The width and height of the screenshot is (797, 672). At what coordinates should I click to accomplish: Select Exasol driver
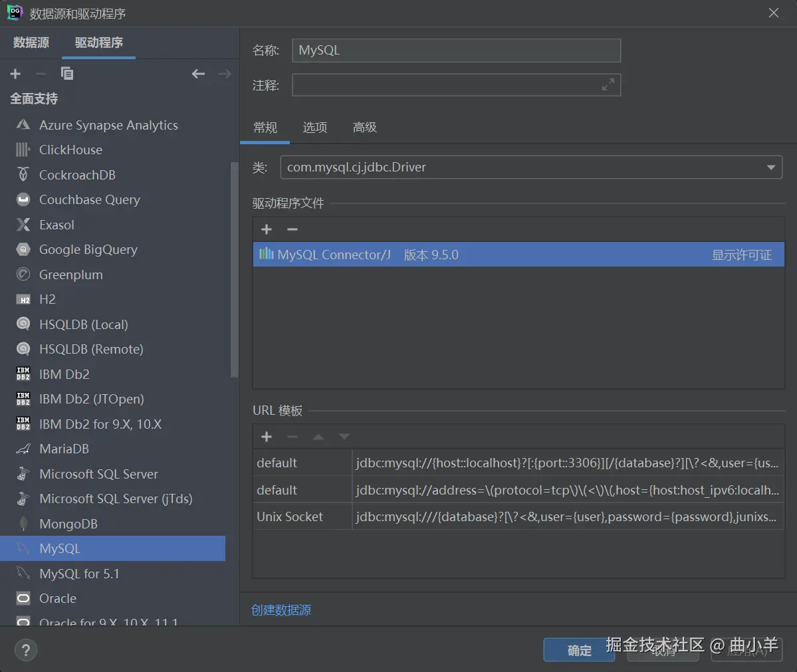[x=113, y=225]
